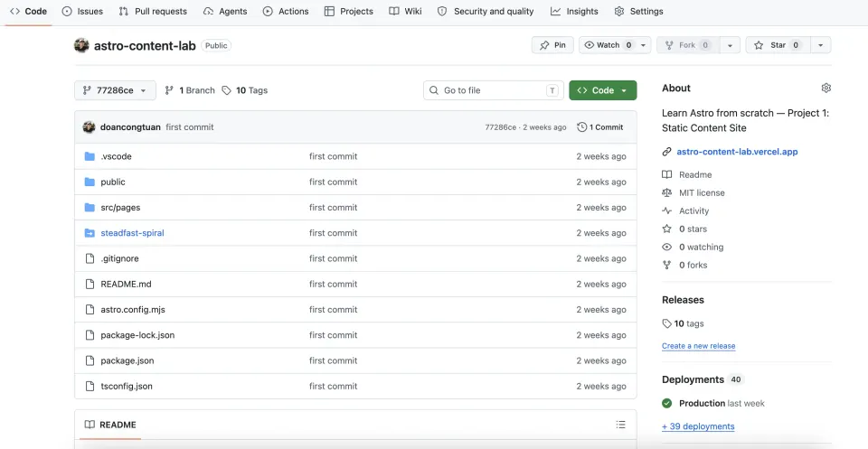Viewport: 868px width, 449px height.
Task: View the MIT license link
Action: click(x=702, y=193)
